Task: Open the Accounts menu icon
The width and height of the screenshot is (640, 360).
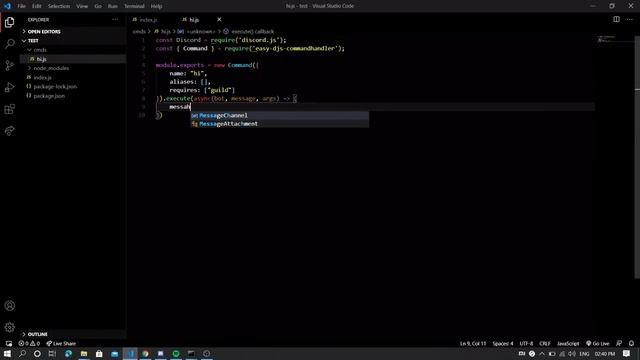Action: 10,306
